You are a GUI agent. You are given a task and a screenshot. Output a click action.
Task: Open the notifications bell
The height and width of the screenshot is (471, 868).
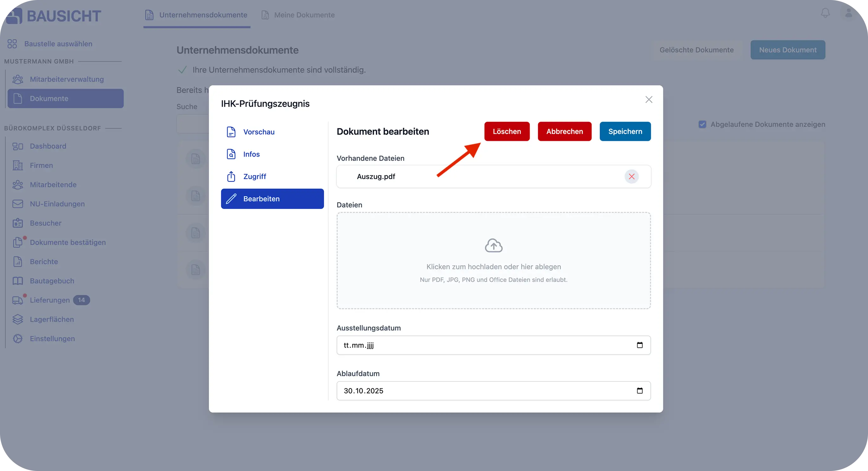click(x=825, y=13)
